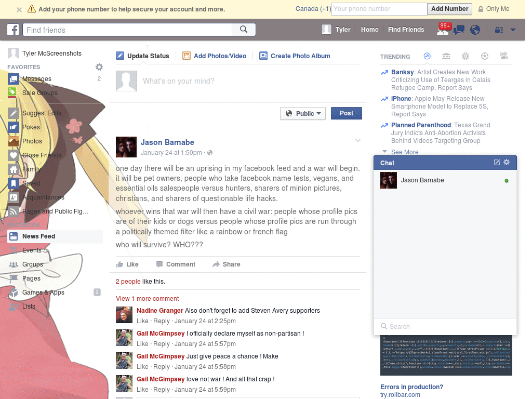Click the Add Number button

tap(449, 9)
